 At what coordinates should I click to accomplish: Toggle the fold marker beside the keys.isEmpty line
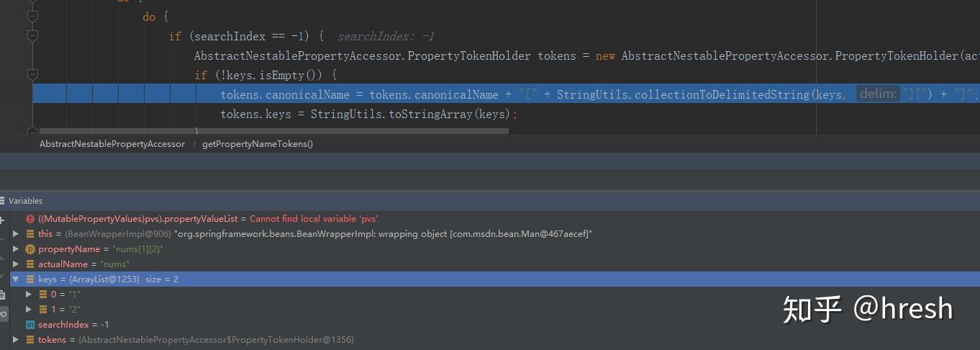click(32, 74)
